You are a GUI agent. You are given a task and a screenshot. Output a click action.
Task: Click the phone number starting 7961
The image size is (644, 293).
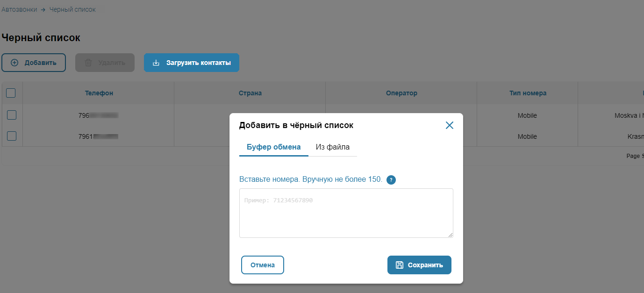98,136
